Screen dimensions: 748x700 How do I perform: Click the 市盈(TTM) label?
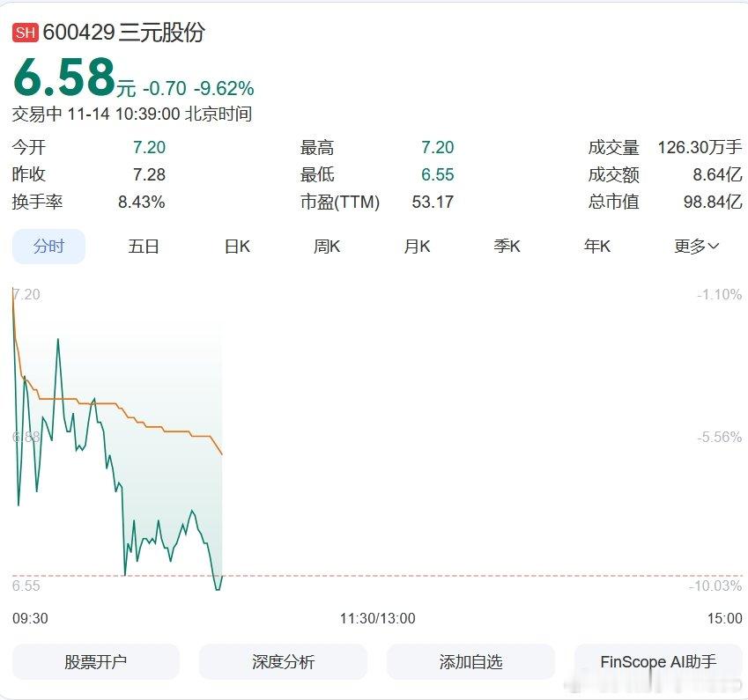coord(340,202)
